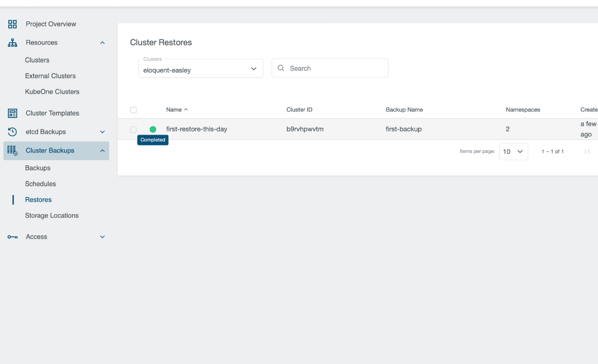Image resolution: width=598 pixels, height=364 pixels.
Task: Go to KubeOne Clusters
Action: click(x=52, y=92)
